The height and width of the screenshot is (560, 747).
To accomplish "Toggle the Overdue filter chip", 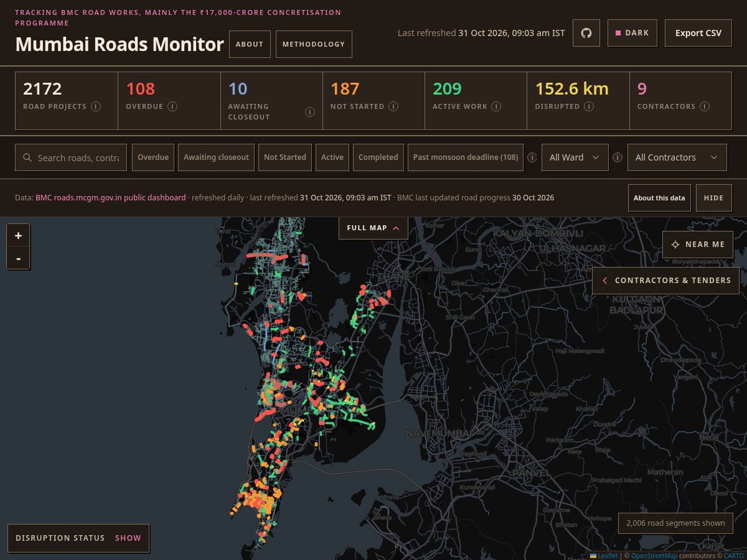I will (153, 157).
